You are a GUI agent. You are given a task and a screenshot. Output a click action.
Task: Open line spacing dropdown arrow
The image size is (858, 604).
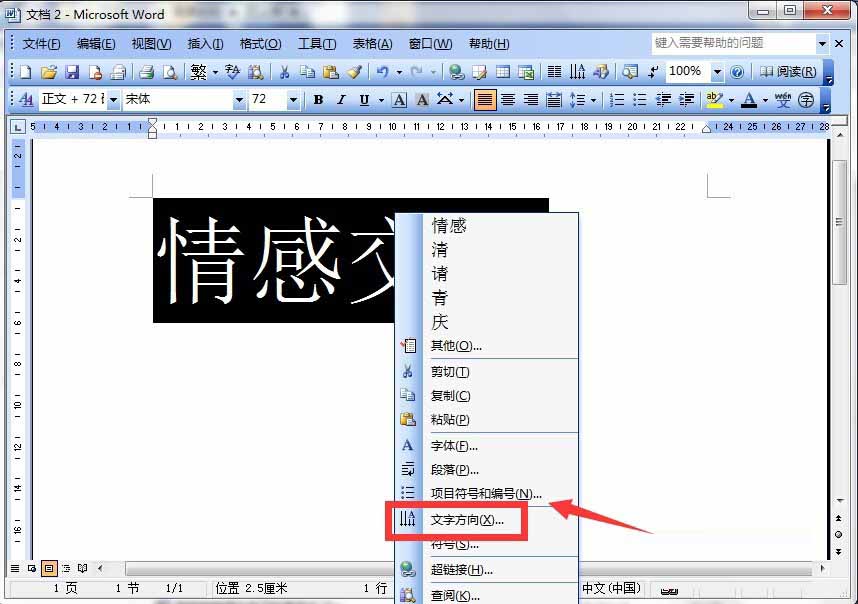pyautogui.click(x=593, y=100)
